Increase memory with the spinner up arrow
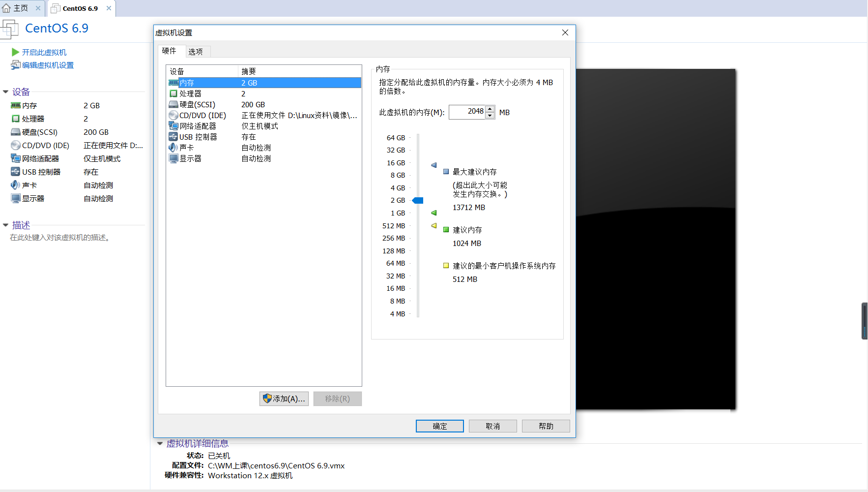868x492 pixels. tap(490, 109)
